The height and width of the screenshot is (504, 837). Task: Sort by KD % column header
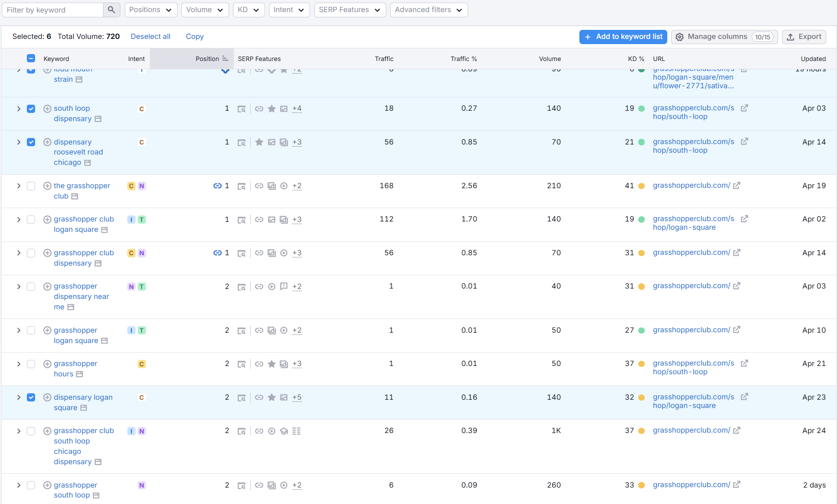click(x=636, y=59)
